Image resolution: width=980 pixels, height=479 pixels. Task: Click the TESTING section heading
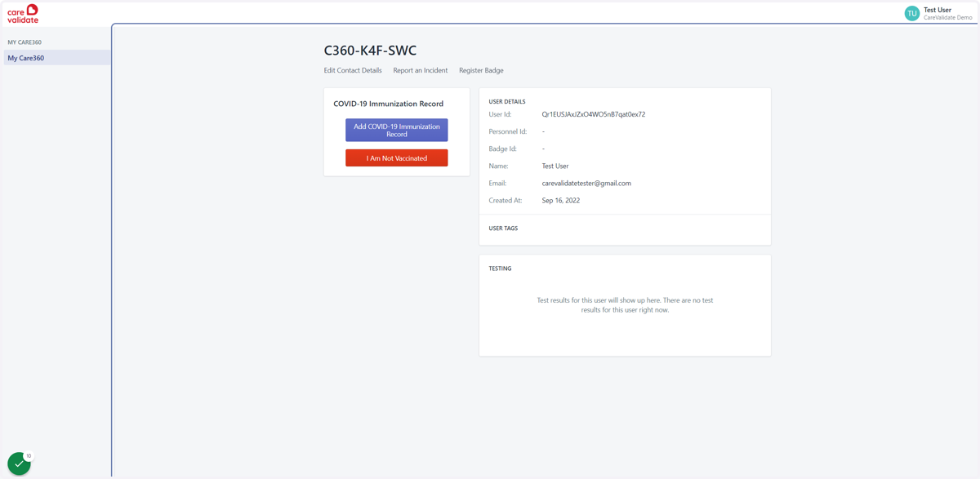500,268
